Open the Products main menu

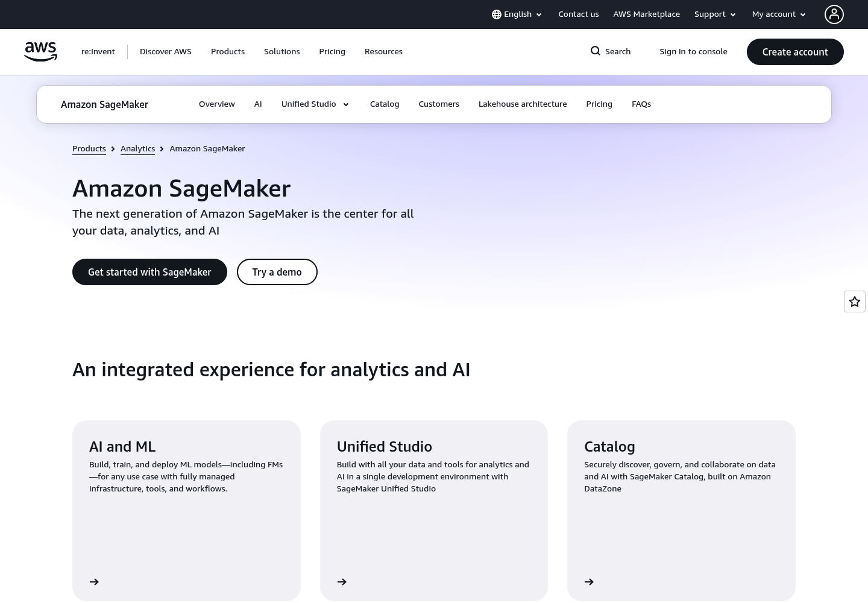pyautogui.click(x=228, y=52)
